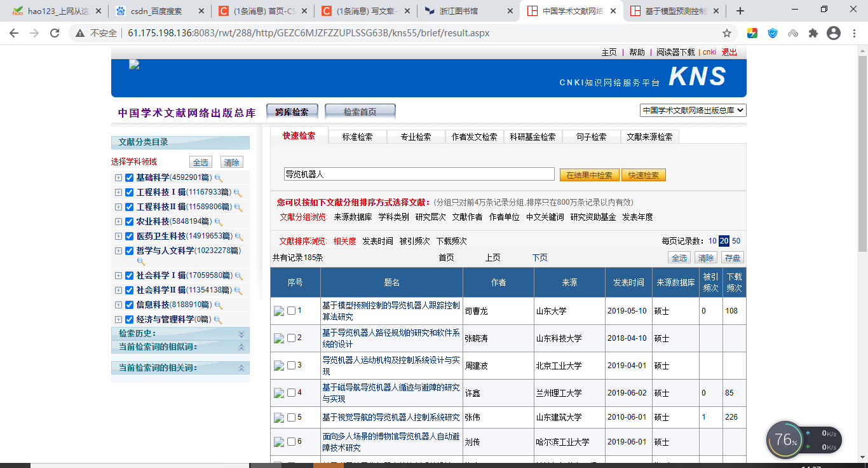Image resolution: width=868 pixels, height=468 pixels.
Task: Click the 快速检索 search button
Action: 644,175
